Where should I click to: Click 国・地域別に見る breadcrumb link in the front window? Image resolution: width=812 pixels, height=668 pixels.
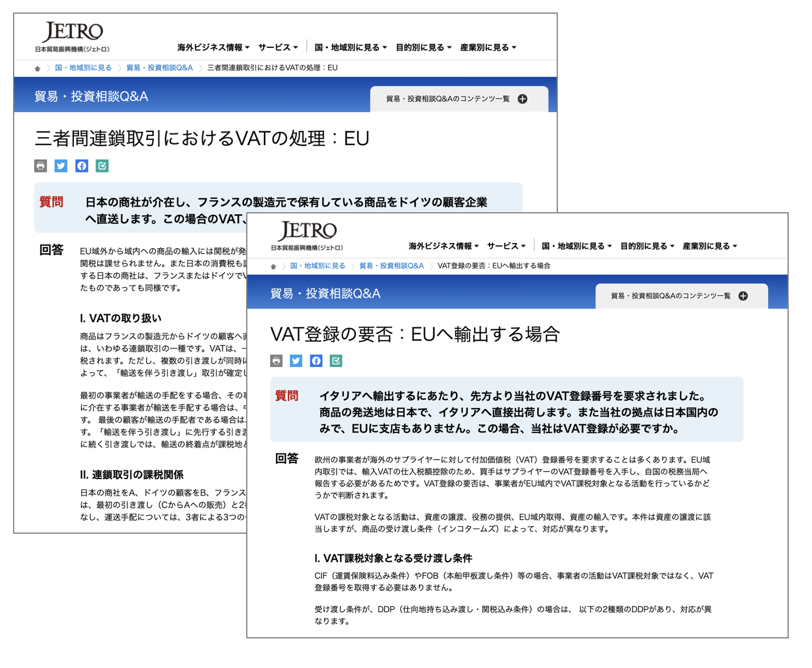click(x=317, y=266)
